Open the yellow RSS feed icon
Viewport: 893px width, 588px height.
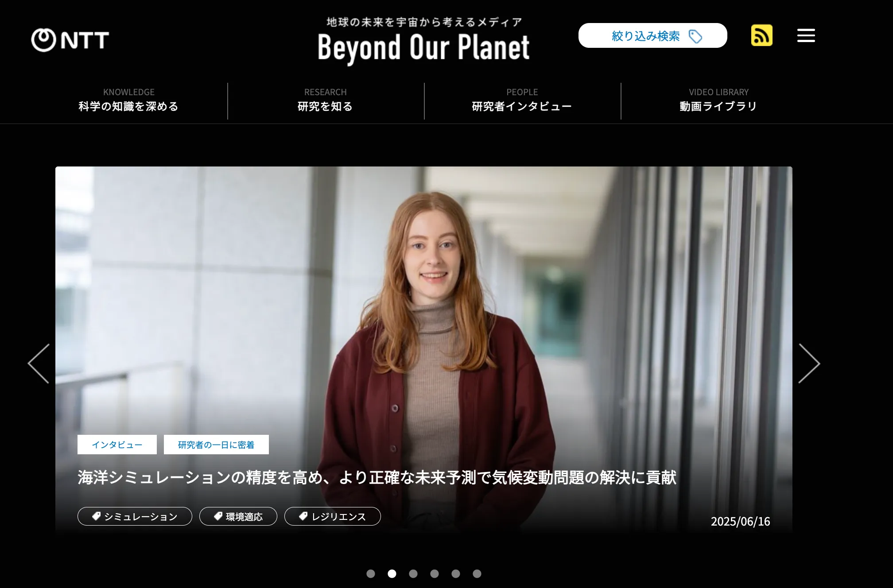tap(761, 35)
